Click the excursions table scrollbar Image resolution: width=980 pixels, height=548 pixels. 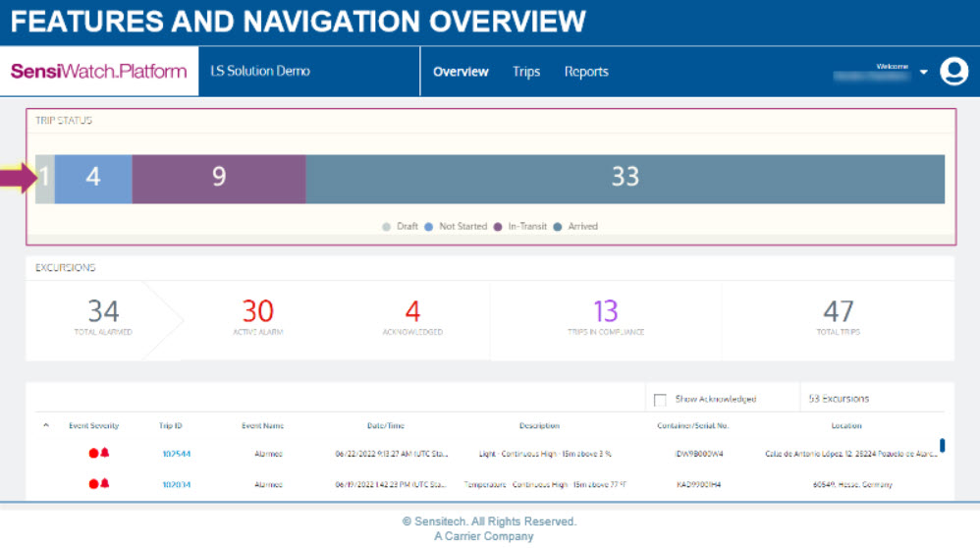point(942,445)
